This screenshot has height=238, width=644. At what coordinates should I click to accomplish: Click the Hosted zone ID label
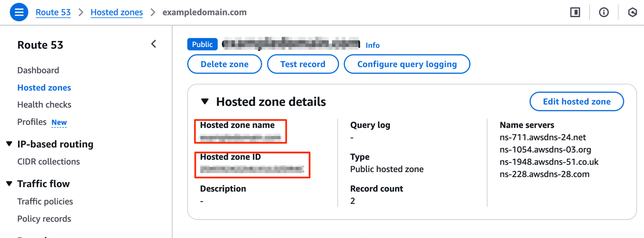pyautogui.click(x=230, y=157)
